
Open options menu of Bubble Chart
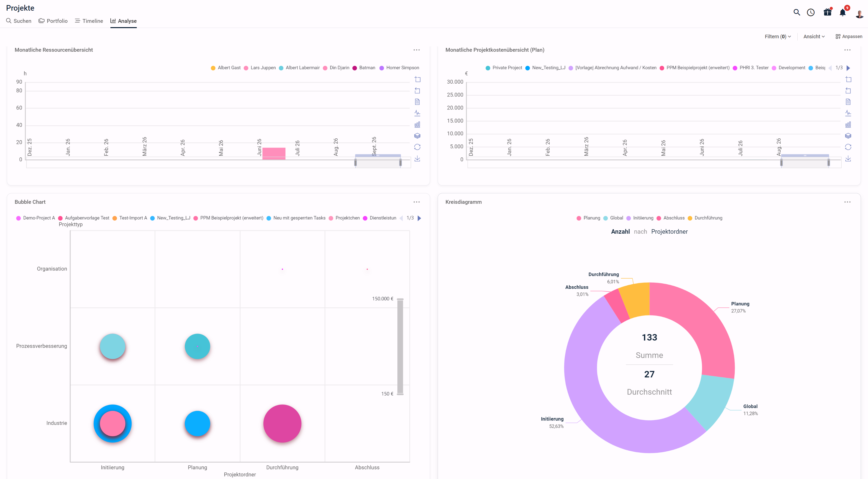[416, 202]
